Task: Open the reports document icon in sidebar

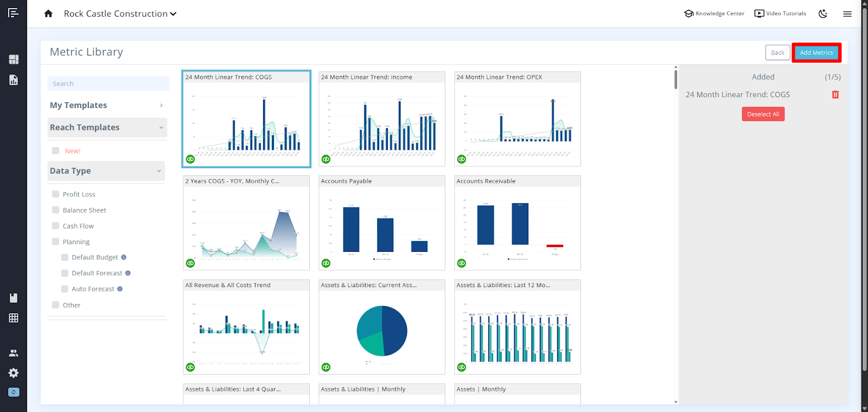Action: point(14,80)
